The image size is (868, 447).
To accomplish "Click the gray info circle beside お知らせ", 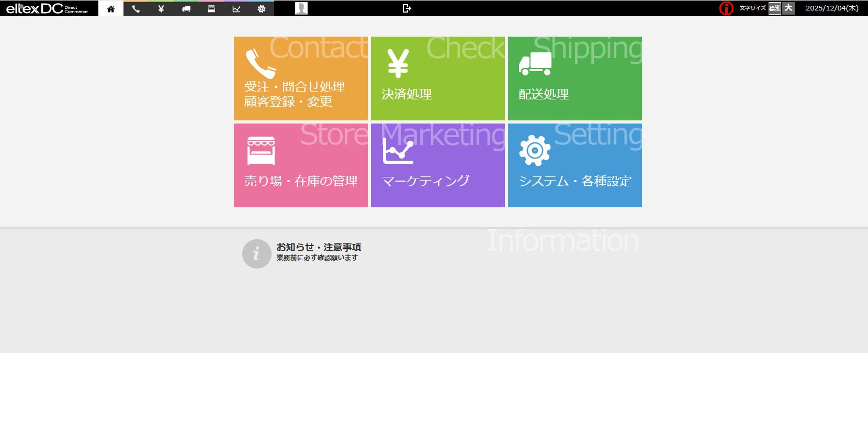I will (256, 254).
